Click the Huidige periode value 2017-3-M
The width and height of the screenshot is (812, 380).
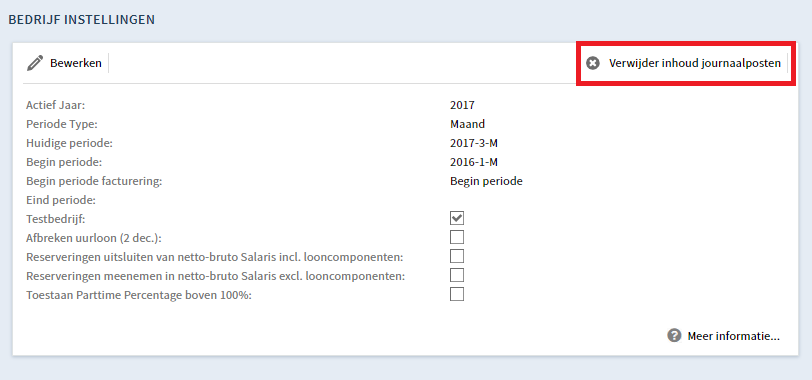pos(474,143)
